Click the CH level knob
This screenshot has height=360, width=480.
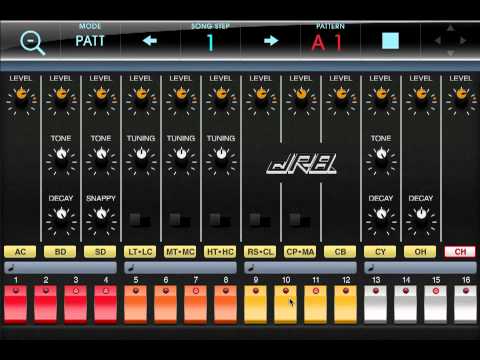461,99
